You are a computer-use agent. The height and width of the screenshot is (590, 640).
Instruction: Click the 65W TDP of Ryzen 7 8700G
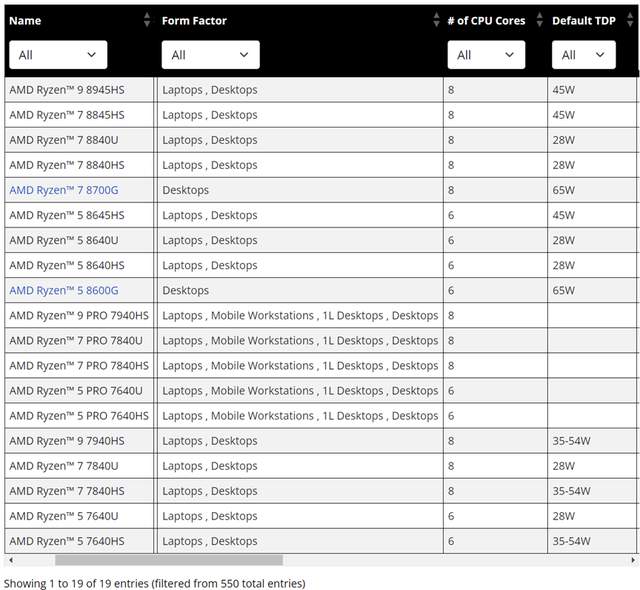(564, 190)
